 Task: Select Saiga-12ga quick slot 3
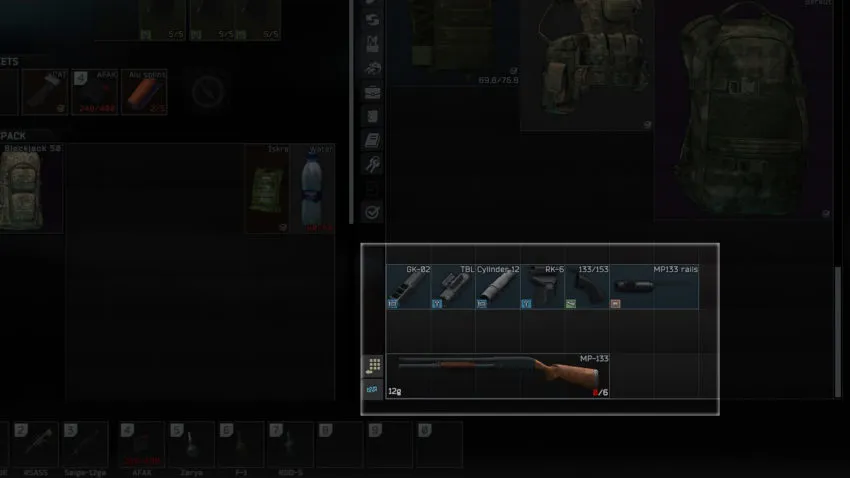point(85,444)
